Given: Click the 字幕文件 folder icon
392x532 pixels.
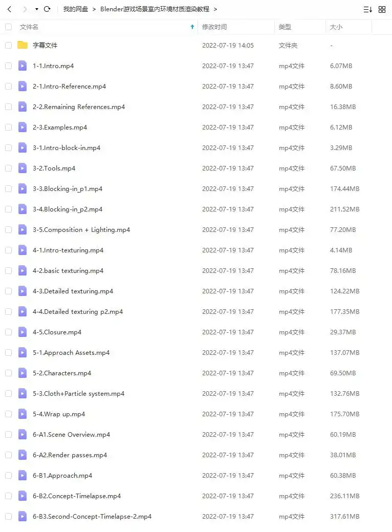Looking at the screenshot, I should [x=23, y=45].
